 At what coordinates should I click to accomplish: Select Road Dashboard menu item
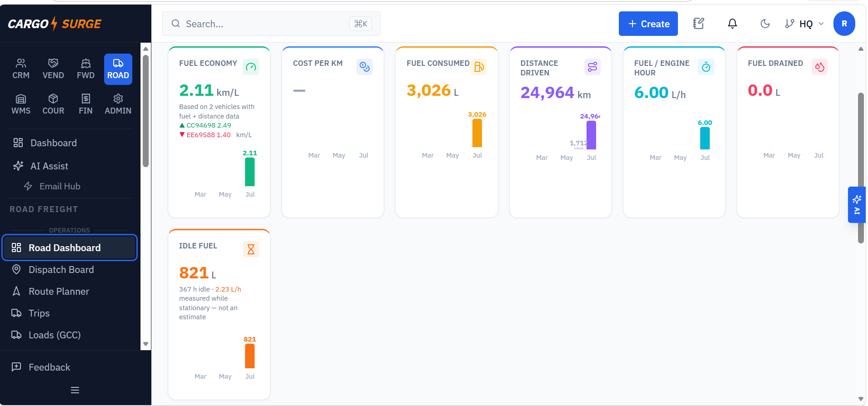click(70, 248)
